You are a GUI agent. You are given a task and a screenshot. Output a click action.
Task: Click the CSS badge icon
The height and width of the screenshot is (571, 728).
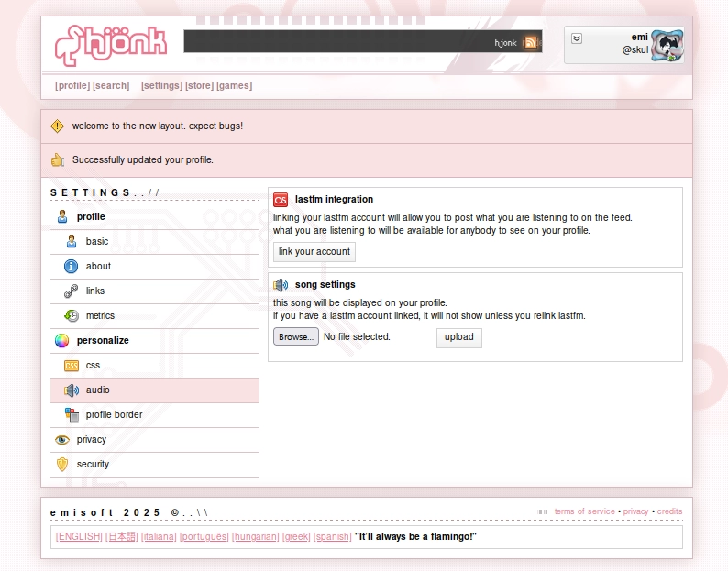[71, 366]
